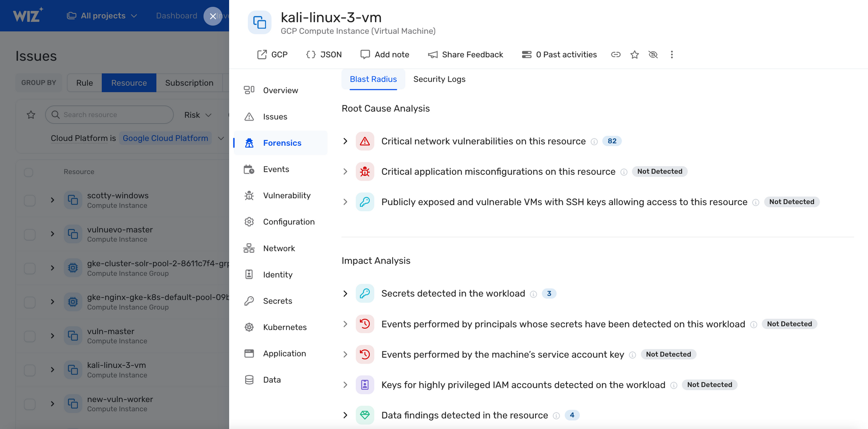Expand the new-vuln-worker row

[53, 404]
